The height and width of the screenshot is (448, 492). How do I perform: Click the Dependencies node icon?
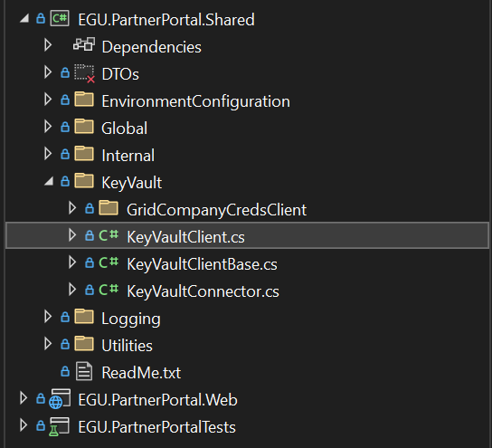(x=84, y=44)
